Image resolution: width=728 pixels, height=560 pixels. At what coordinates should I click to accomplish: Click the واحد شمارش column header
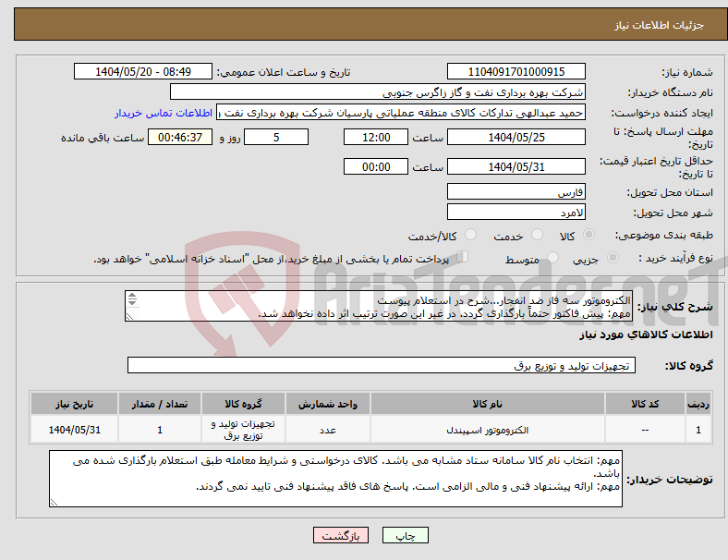coord(328,404)
